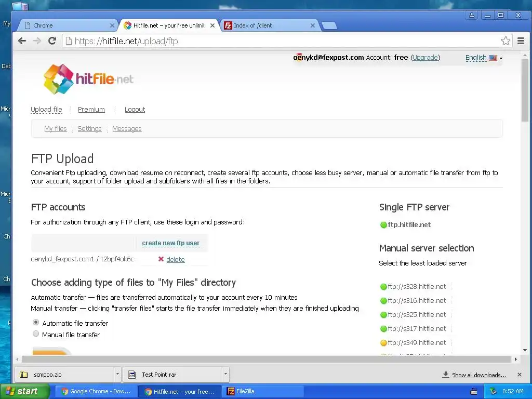The image size is (532, 399).
Task: Switch to the Hitfile.net tab
Action: (169, 25)
